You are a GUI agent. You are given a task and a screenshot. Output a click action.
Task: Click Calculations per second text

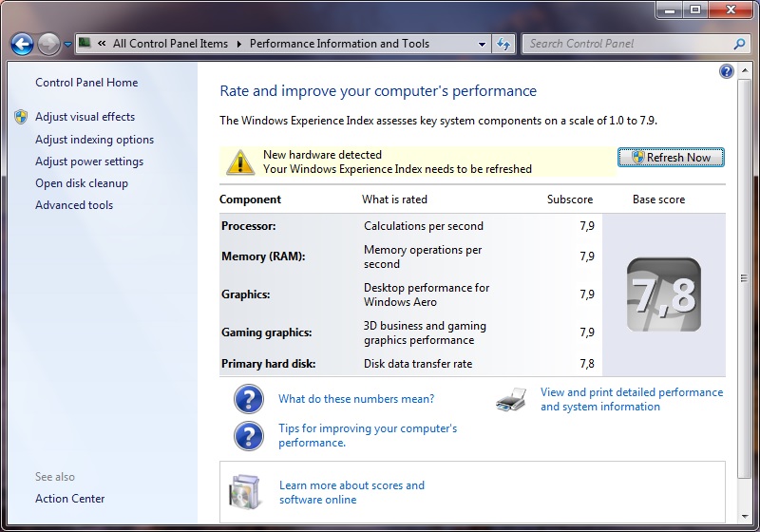(x=424, y=226)
